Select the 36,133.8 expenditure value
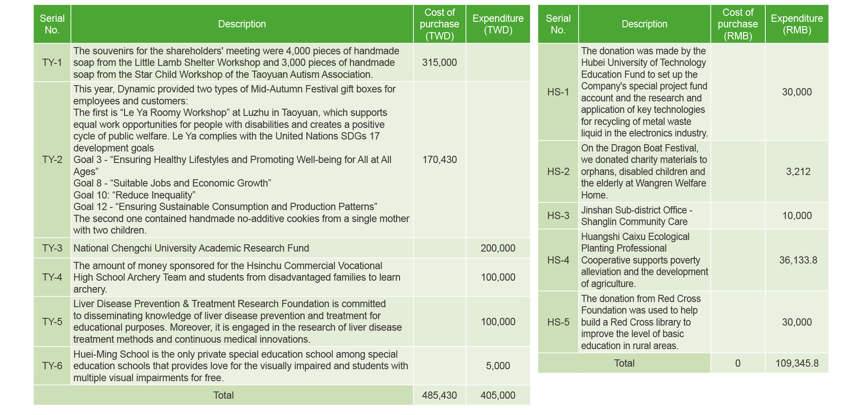The image size is (868, 415). pos(798,260)
